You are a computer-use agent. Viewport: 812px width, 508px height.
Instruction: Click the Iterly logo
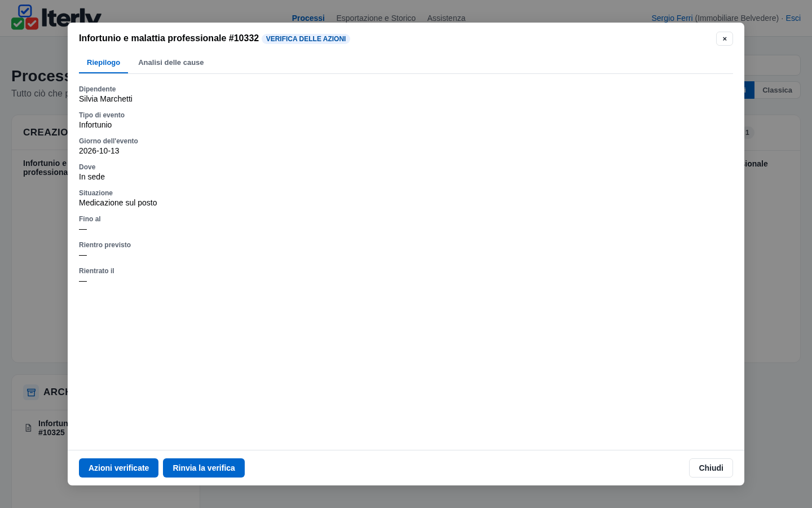point(56,17)
